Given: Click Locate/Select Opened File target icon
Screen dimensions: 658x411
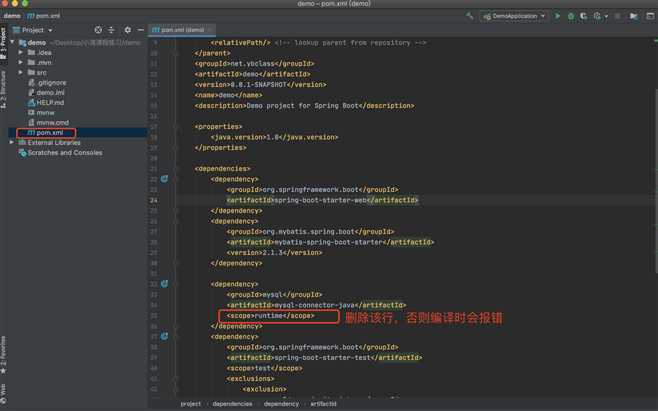Looking at the screenshot, I should (98, 30).
